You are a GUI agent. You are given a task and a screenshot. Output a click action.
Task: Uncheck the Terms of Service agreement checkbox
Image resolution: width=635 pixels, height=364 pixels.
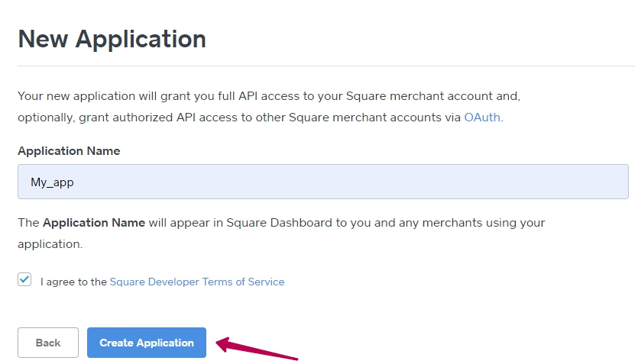(x=24, y=280)
